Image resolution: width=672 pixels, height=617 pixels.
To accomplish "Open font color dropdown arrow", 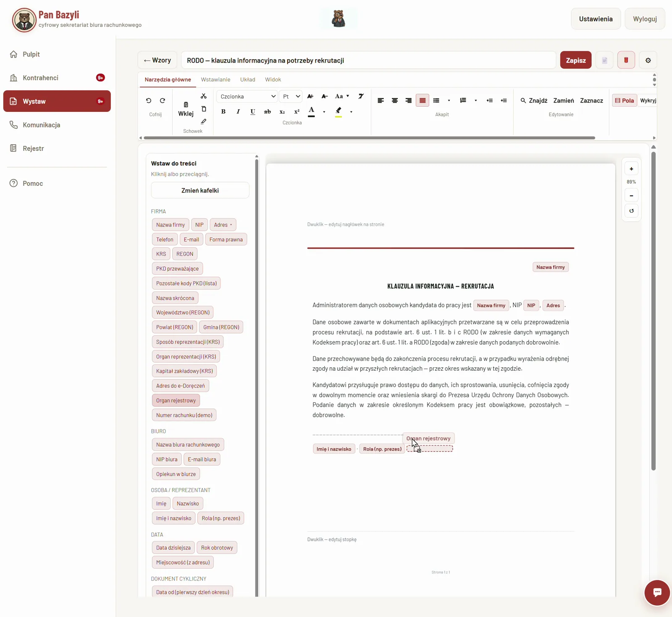I will tap(324, 112).
